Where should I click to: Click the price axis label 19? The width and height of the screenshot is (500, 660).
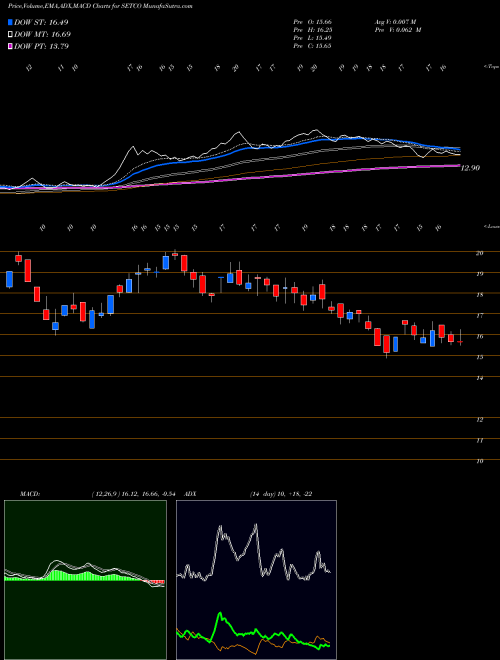point(479,274)
